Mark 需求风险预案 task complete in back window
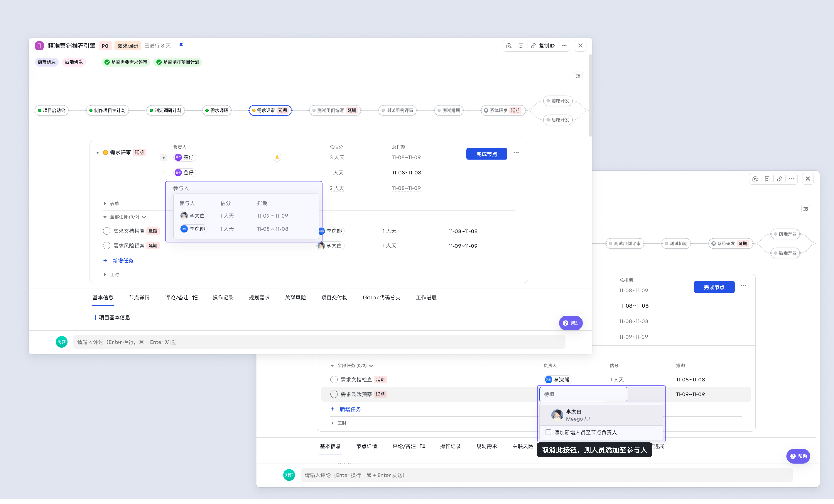Image resolution: width=834 pixels, height=504 pixels. [x=334, y=394]
